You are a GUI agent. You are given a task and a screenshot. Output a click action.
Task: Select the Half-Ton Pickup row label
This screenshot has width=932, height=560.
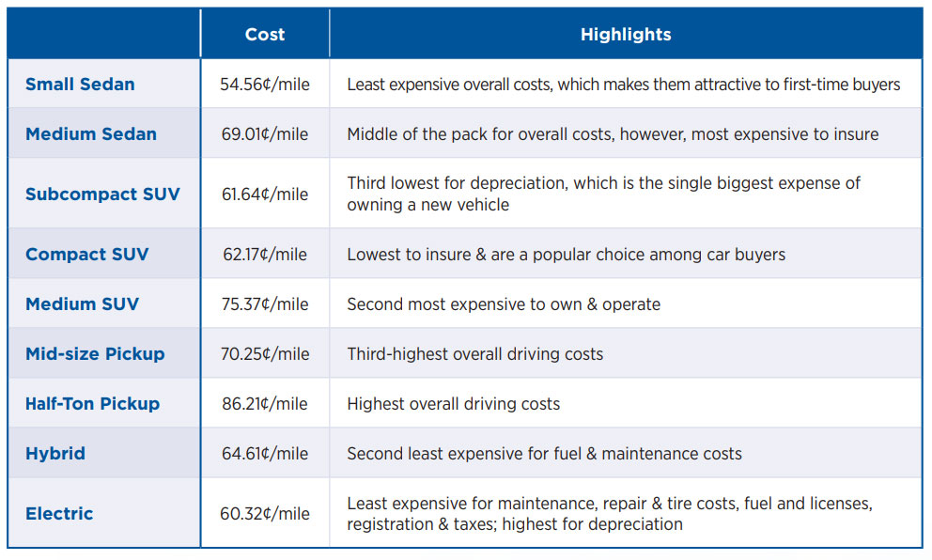pos(92,404)
